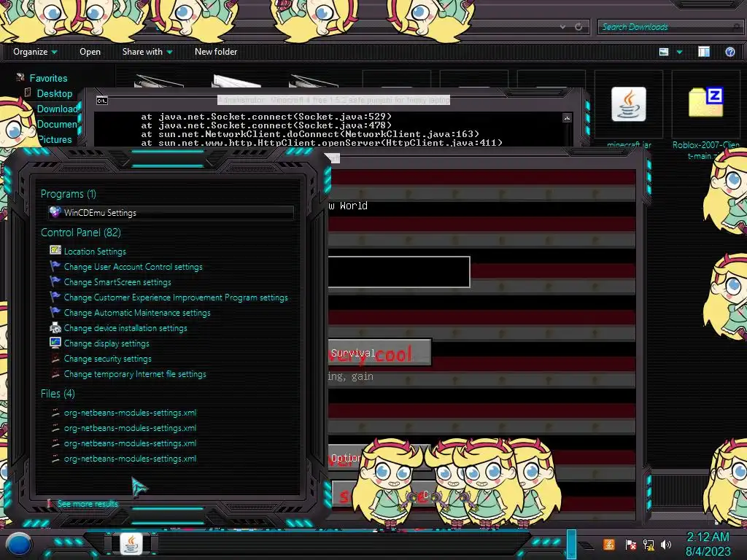This screenshot has height=560, width=747.
Task: Select the minecraft.jar Java file icon
Action: coord(629,104)
